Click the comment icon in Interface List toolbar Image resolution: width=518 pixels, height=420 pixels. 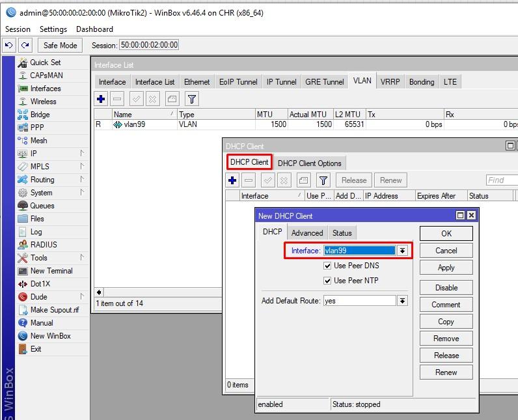[172, 99]
